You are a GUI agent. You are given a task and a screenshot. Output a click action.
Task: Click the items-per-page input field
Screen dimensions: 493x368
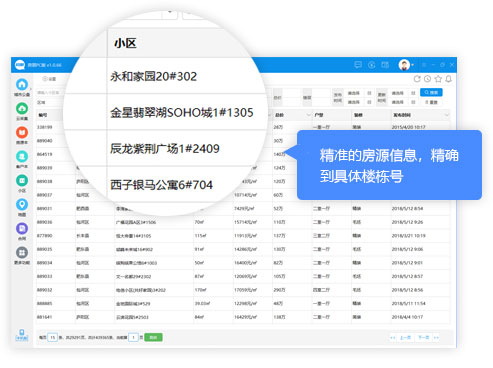pos(53,337)
